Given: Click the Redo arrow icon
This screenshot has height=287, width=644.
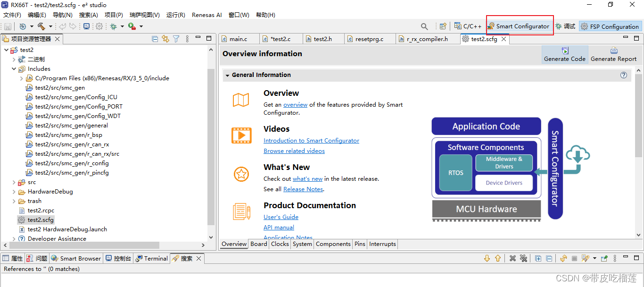Looking at the screenshot, I should [x=73, y=26].
